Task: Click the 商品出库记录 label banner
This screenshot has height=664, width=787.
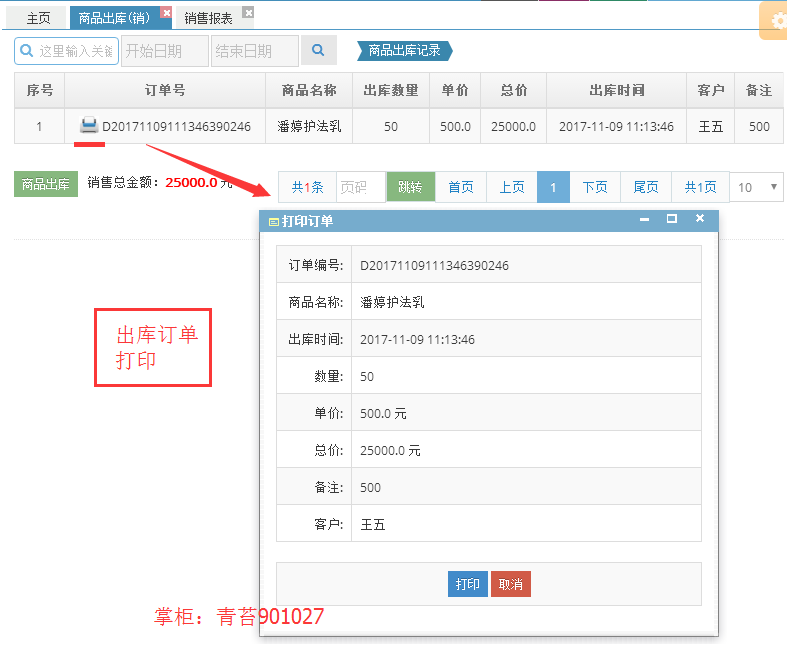Action: point(405,51)
